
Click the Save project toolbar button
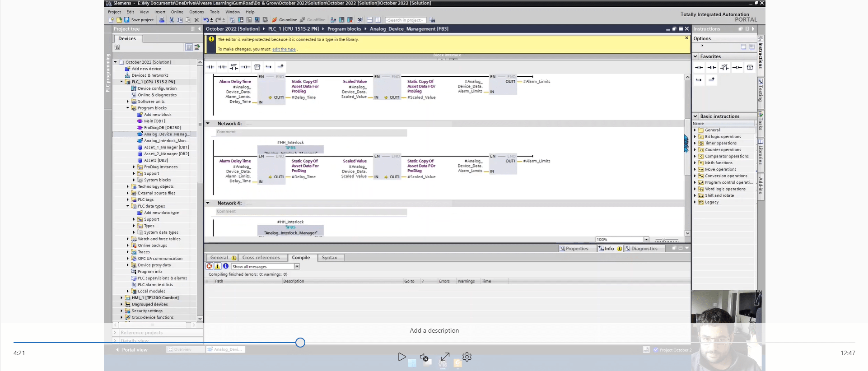click(x=139, y=20)
